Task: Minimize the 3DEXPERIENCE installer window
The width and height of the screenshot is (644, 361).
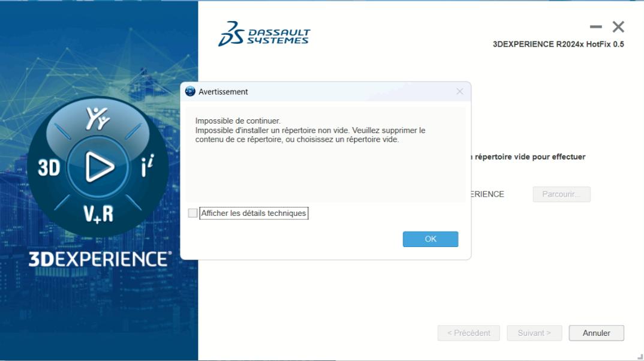Action: tap(595, 27)
